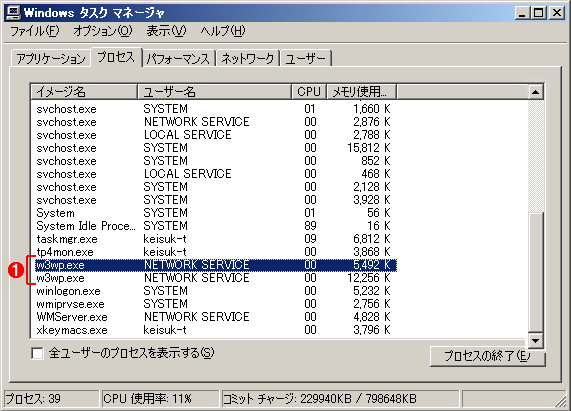This screenshot has width=571, height=411.
Task: Click the コミット チャージ status entry
Action: [340, 399]
